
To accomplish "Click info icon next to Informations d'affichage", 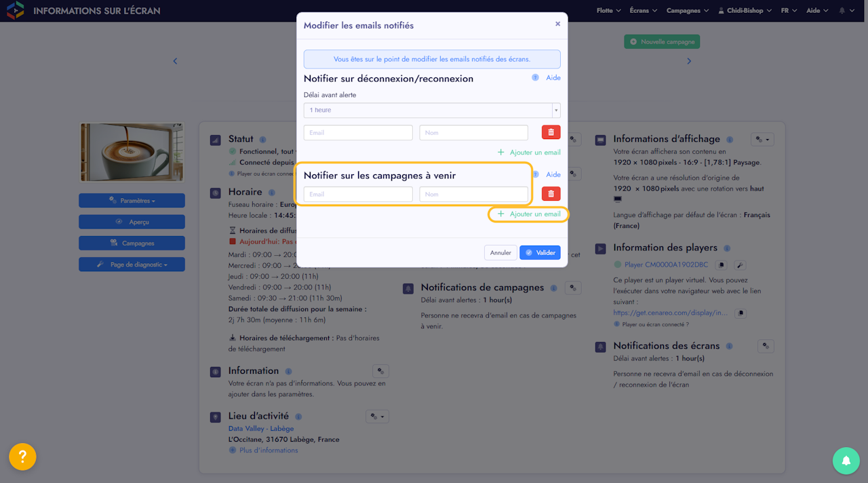I will click(x=730, y=140).
